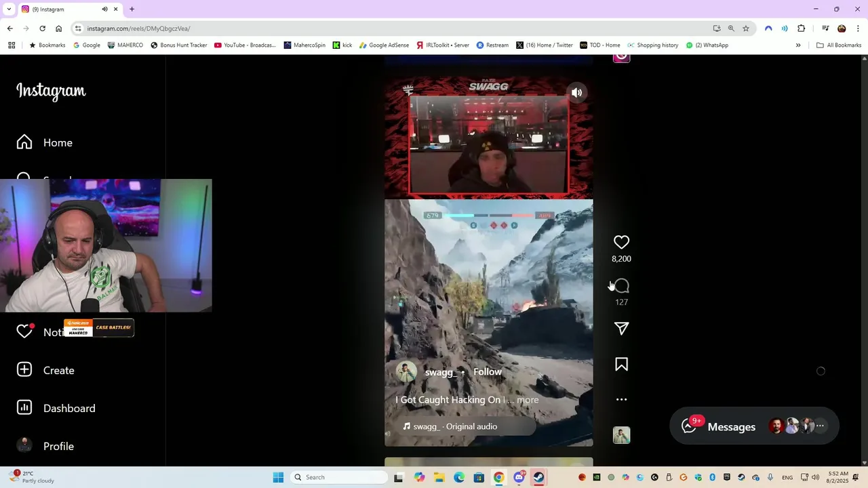Open weather widget showing Partly cloudy
The image size is (868, 488).
[33, 477]
